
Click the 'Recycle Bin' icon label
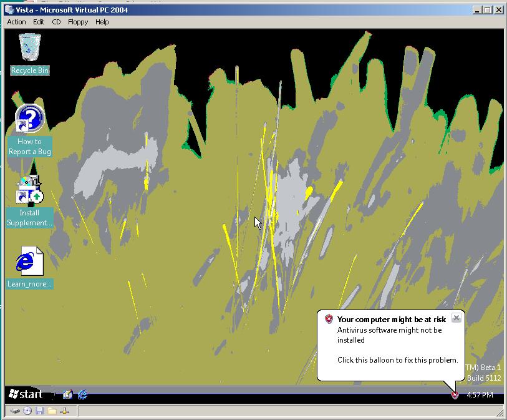[x=30, y=71]
